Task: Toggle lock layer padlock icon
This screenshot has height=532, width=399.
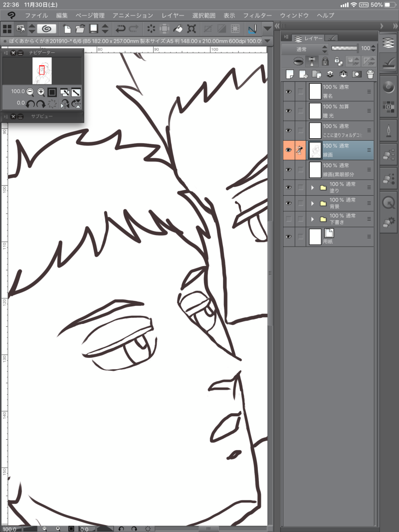Action: click(325, 61)
